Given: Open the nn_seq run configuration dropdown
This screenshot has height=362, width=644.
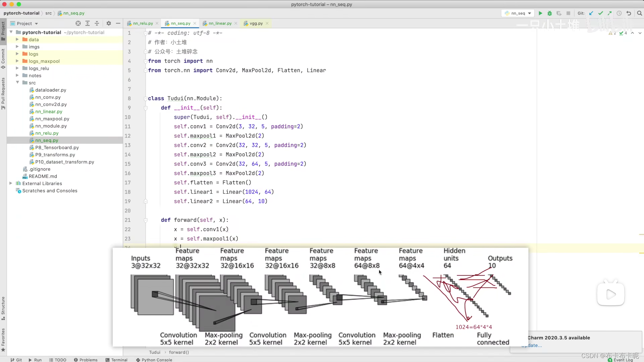Looking at the screenshot, I should [x=518, y=13].
